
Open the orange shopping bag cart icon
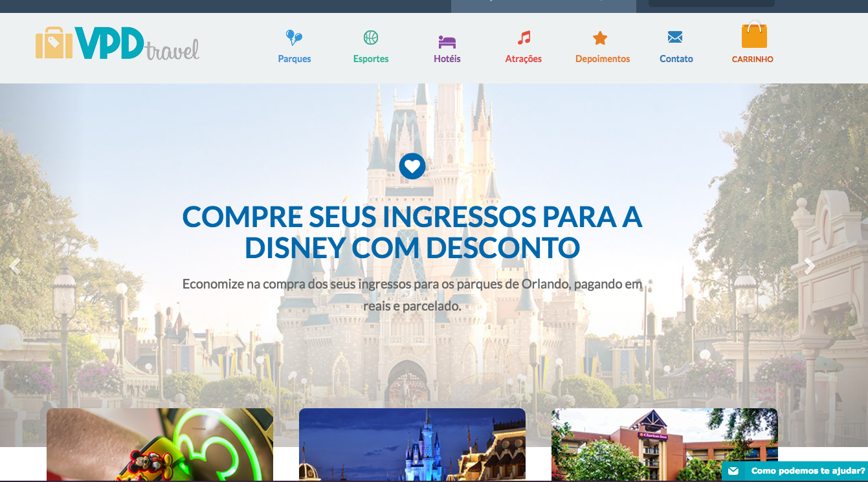(x=754, y=34)
